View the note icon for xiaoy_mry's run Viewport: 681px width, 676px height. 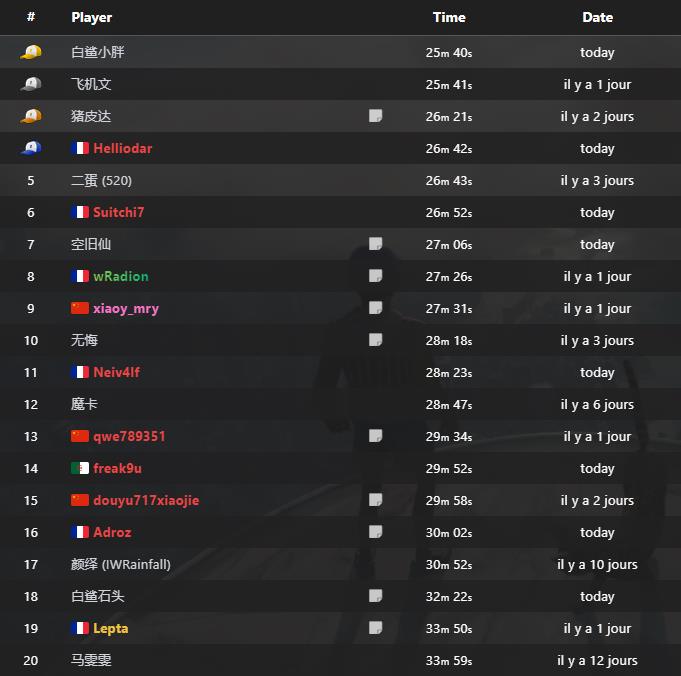[x=375, y=308]
